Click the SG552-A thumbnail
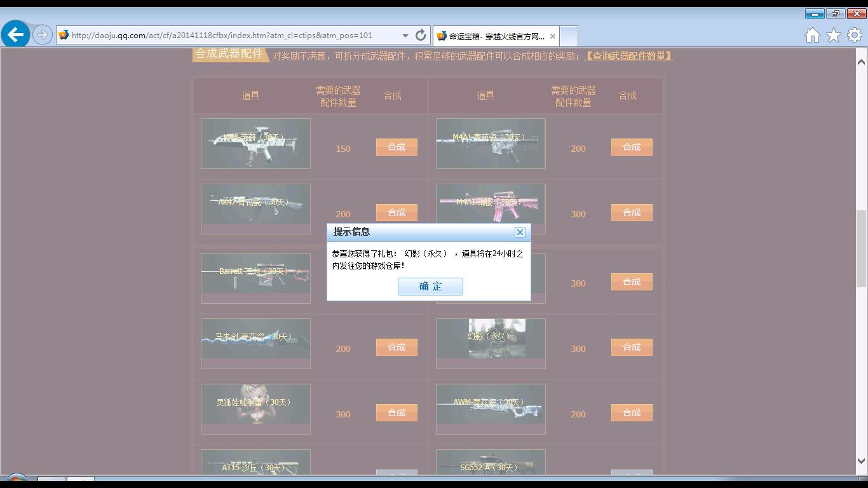This screenshot has width=868, height=488. click(491, 462)
